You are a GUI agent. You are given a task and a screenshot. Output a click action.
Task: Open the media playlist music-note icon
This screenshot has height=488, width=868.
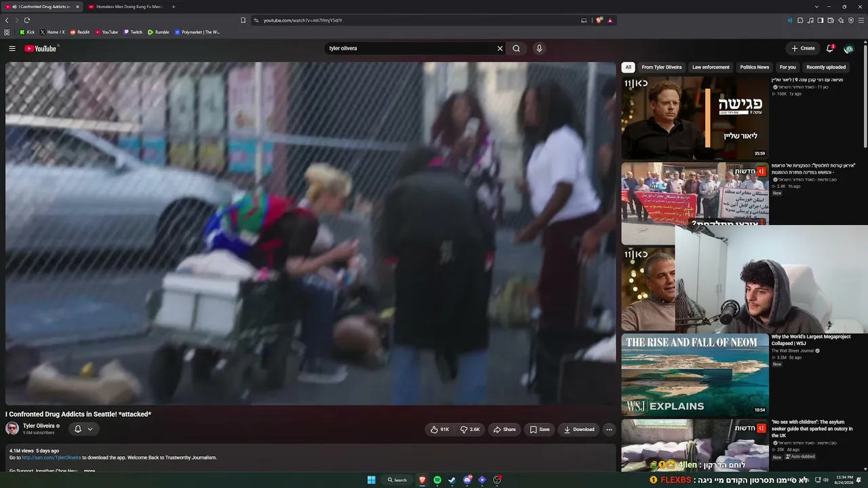810,20
